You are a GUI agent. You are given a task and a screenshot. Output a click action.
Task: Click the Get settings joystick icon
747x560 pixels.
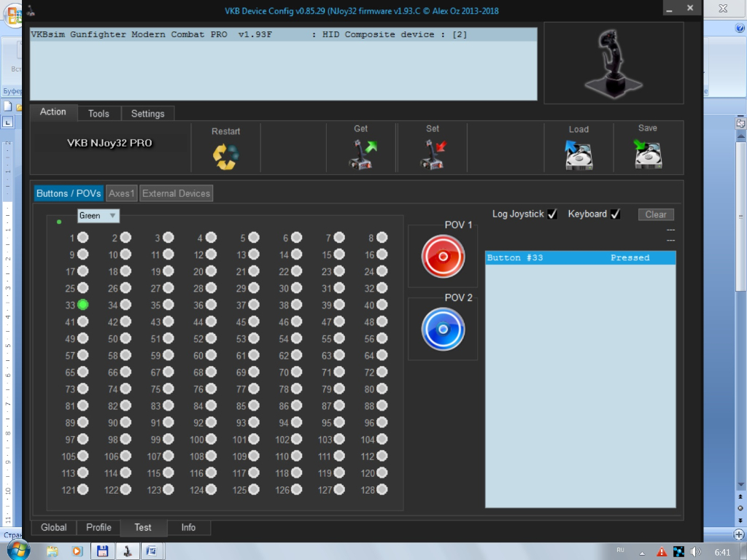pyautogui.click(x=361, y=155)
